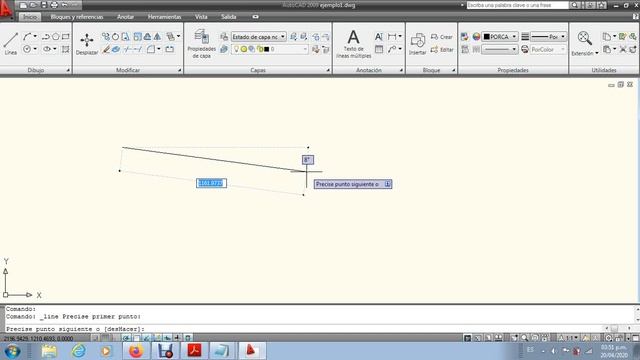Viewport: 640px width, 360px height.
Task: Open the PORCA color dropdown
Action: 500,37
